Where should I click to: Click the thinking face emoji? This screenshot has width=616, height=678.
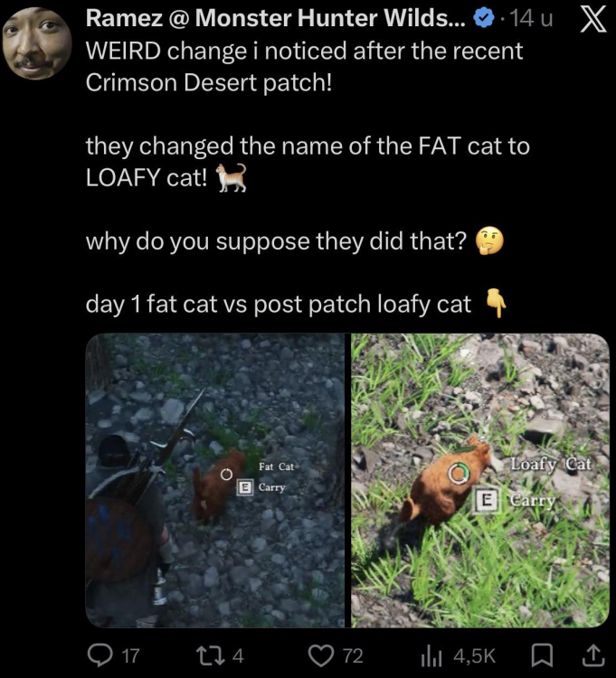click(x=489, y=240)
